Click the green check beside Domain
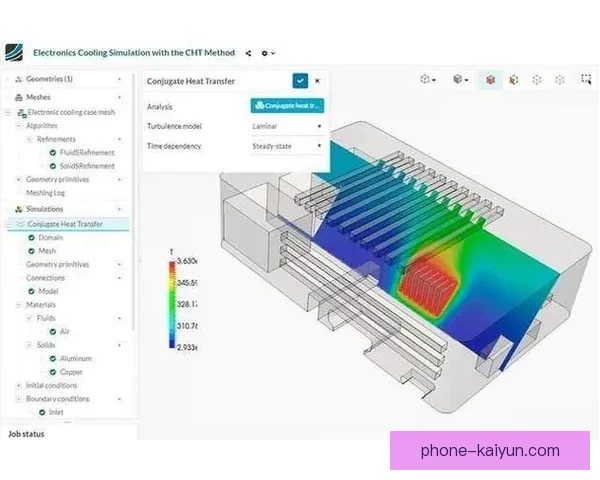600x480 pixels. click(32, 238)
